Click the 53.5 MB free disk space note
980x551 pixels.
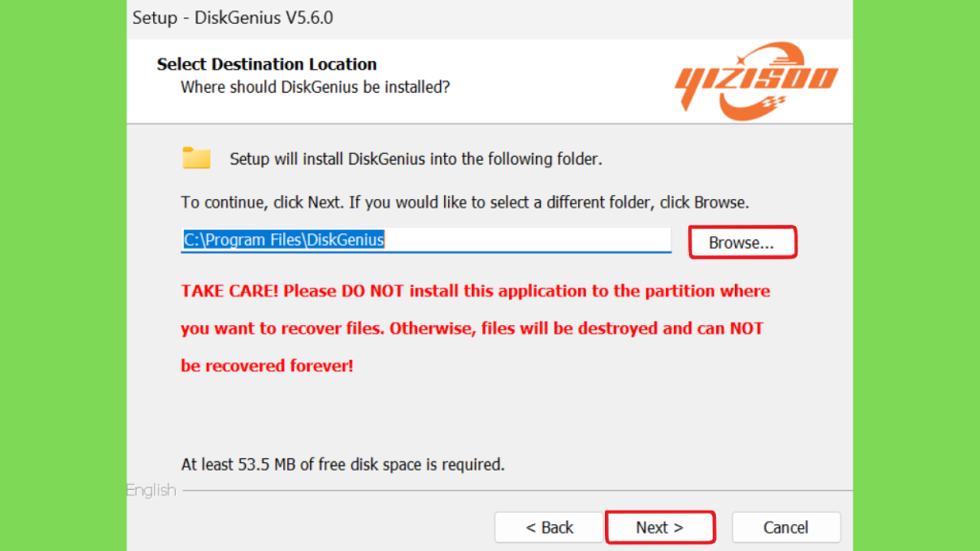pyautogui.click(x=343, y=464)
